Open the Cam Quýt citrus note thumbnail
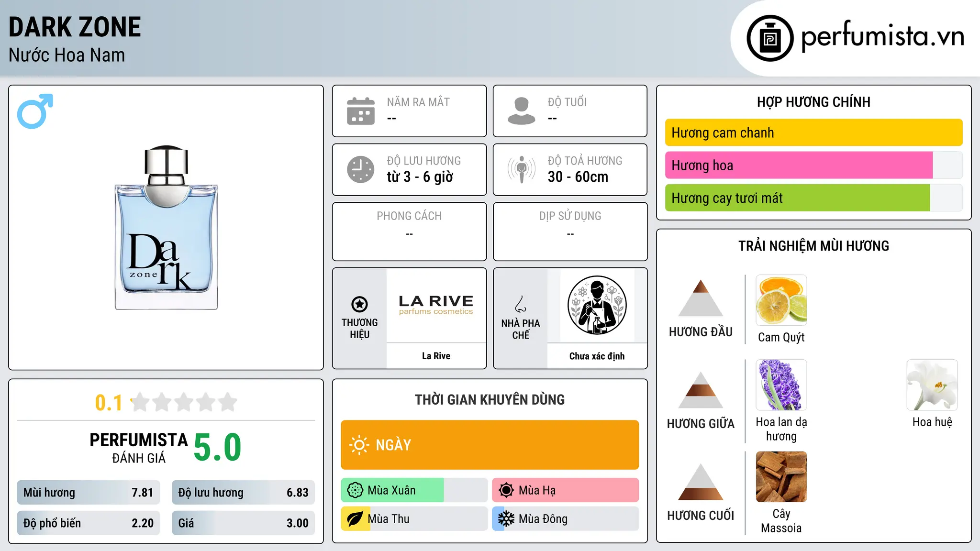 (781, 300)
